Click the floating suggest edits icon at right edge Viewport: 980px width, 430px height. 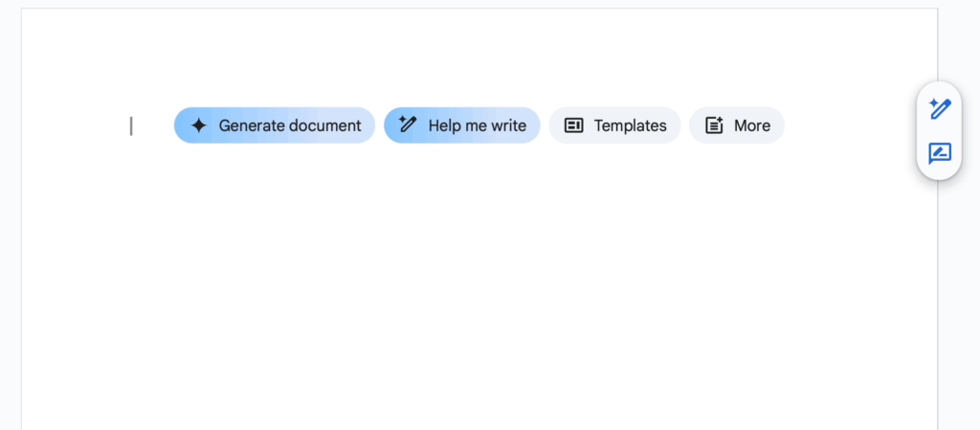pos(939,153)
